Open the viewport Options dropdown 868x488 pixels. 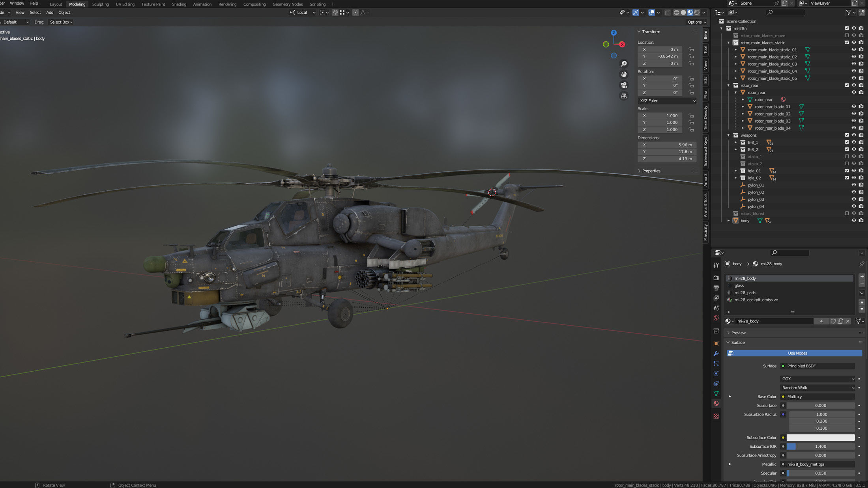(697, 22)
